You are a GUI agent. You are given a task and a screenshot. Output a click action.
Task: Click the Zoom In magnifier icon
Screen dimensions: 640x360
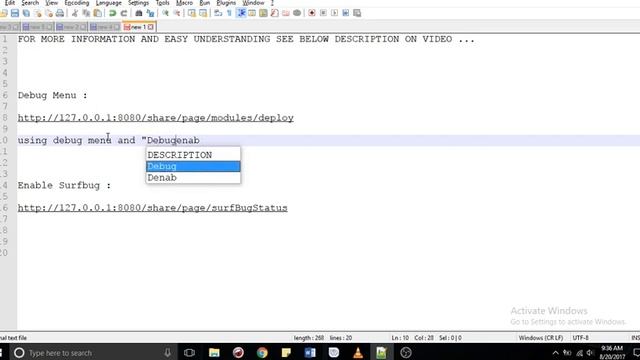[165, 13]
